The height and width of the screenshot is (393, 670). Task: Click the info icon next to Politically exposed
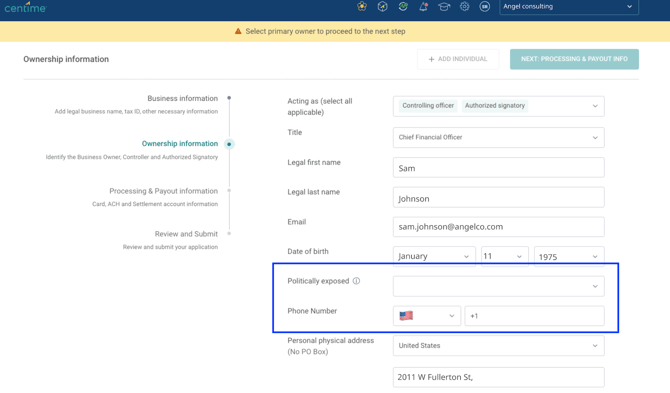point(356,281)
